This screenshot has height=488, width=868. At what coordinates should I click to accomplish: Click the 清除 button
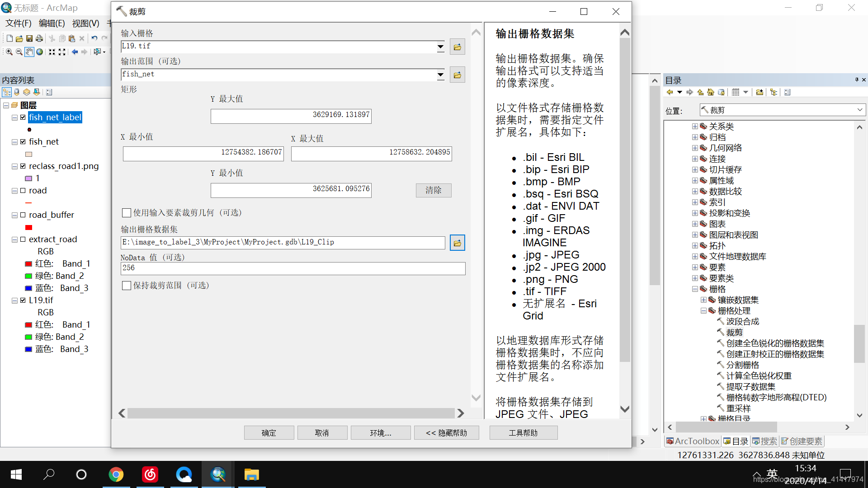433,190
